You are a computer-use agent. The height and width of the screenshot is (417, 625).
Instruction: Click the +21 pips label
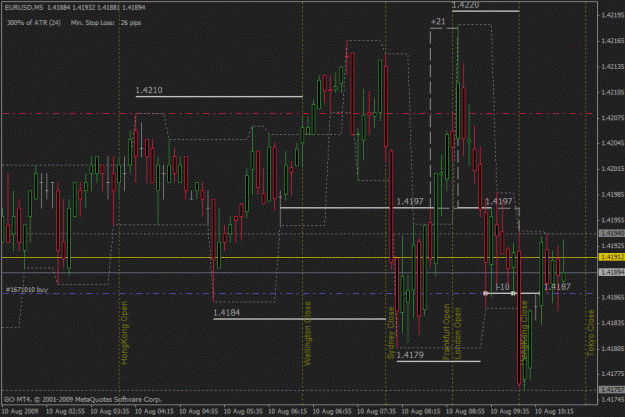pos(438,22)
